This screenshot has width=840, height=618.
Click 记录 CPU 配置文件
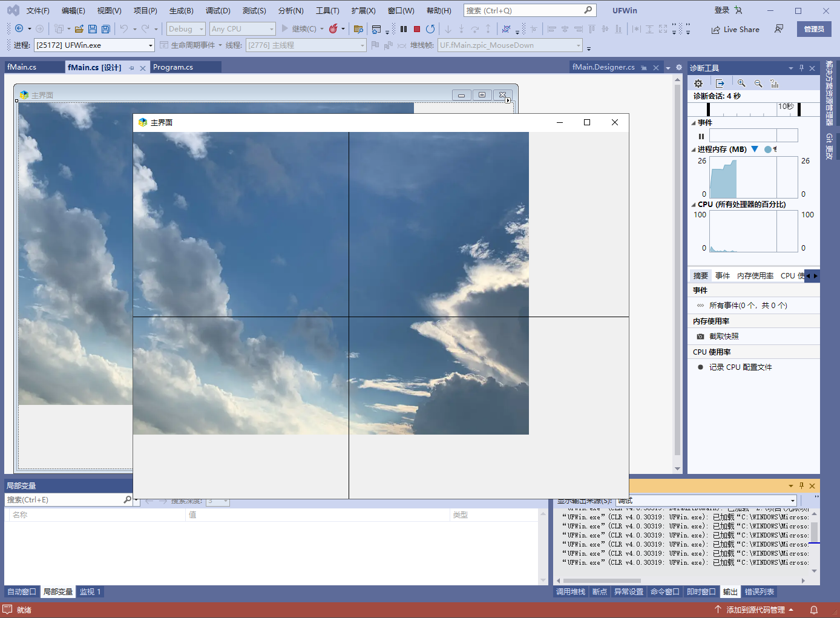[x=741, y=367]
